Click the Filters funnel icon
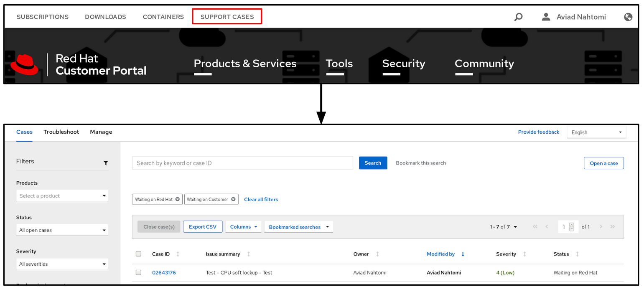The height and width of the screenshot is (289, 644). click(x=106, y=163)
